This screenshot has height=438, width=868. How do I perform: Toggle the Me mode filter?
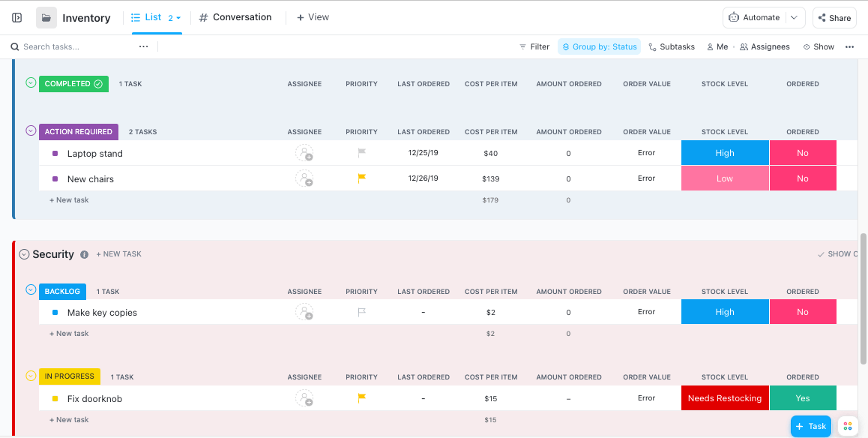point(717,46)
